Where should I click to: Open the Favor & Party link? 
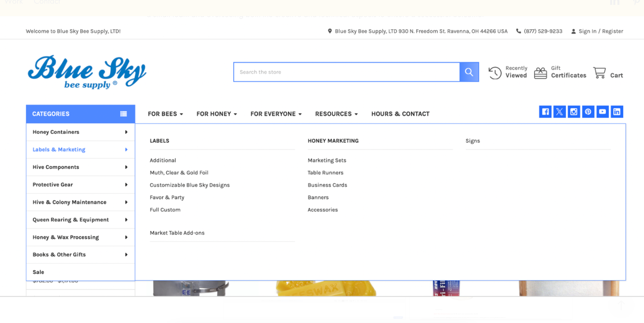167,198
